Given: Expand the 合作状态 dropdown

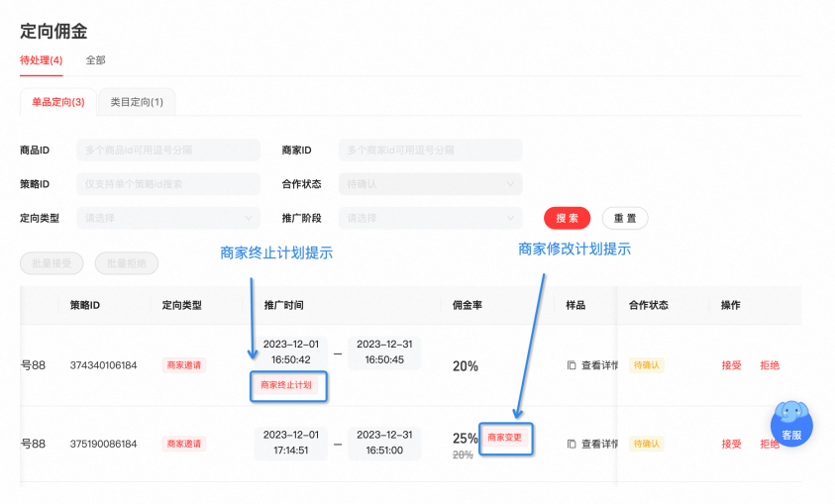Looking at the screenshot, I should point(430,184).
